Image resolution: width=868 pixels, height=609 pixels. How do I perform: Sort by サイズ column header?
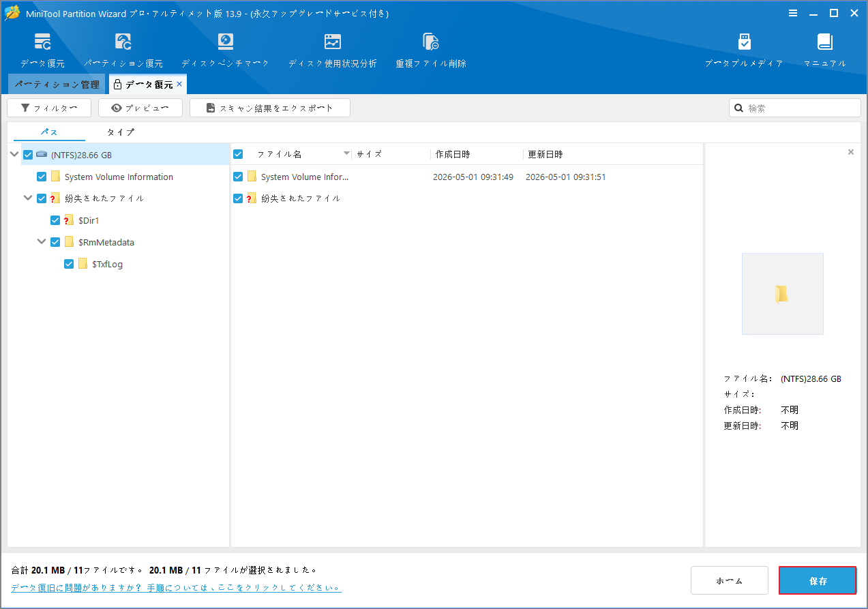click(x=370, y=154)
